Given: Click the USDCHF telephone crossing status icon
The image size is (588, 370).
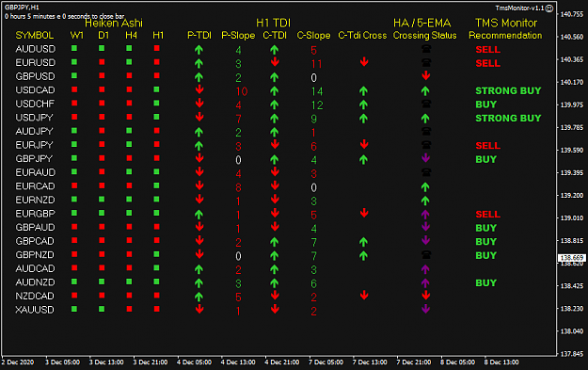Looking at the screenshot, I should pyautogui.click(x=425, y=104).
